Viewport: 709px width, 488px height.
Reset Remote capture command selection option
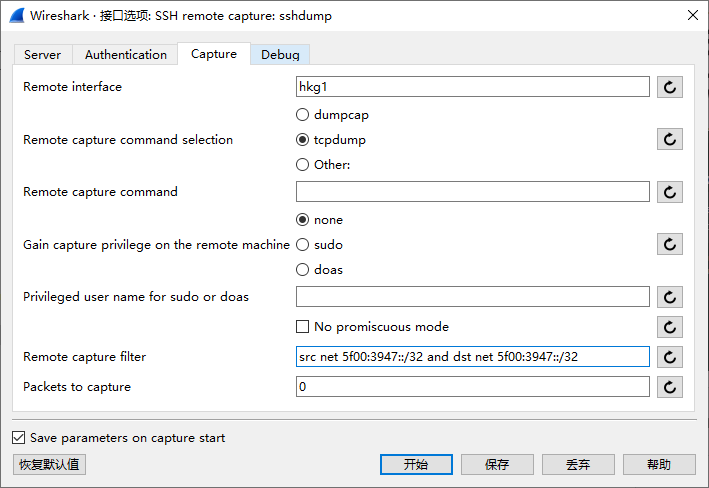pos(670,139)
